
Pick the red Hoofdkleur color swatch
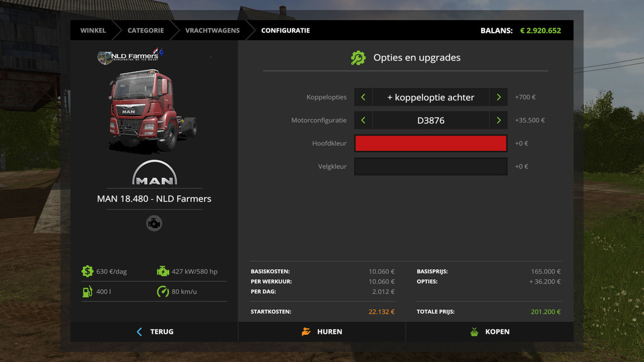431,143
